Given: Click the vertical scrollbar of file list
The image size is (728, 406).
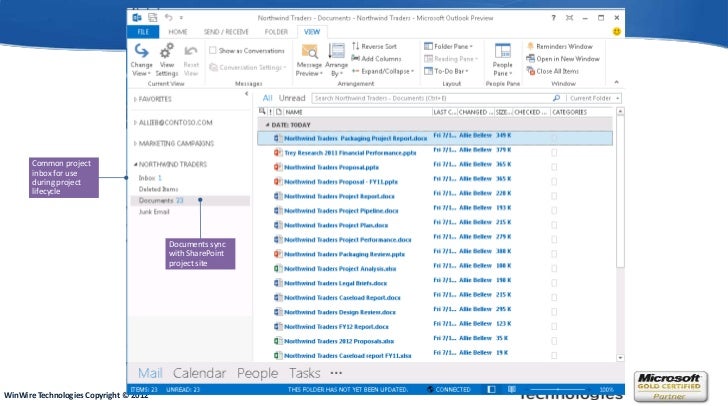Looking at the screenshot, I should [x=620, y=191].
